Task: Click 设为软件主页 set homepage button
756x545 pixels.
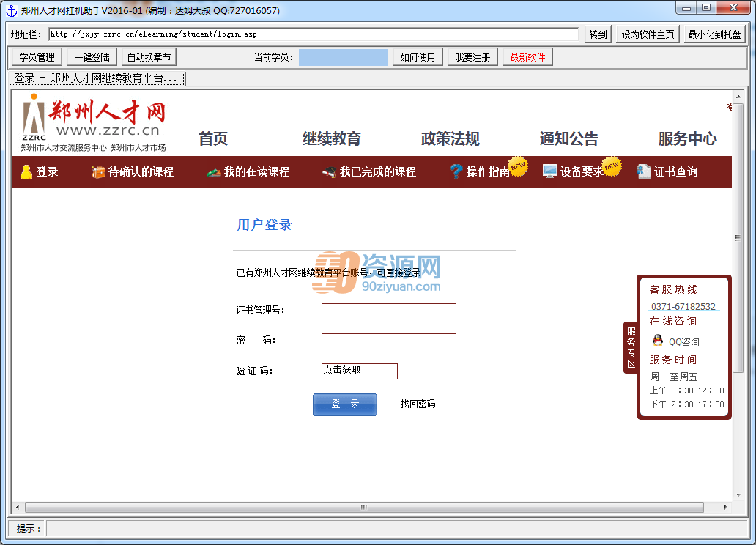Action: click(648, 34)
